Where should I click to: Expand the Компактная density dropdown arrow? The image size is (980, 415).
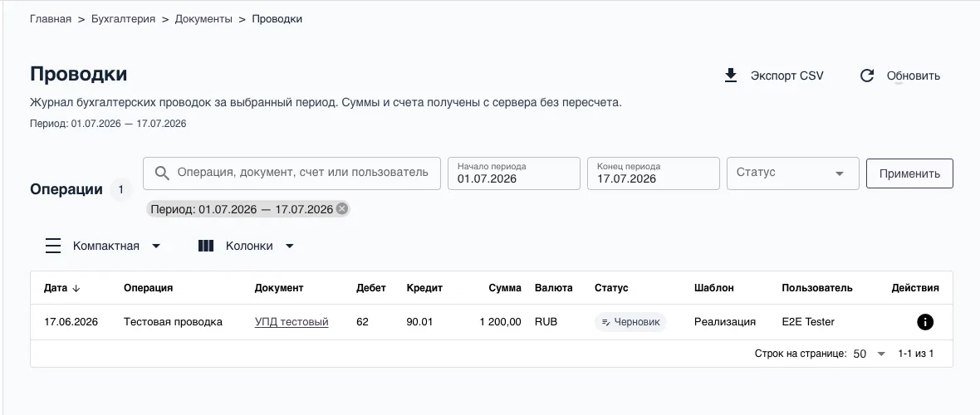[x=156, y=246]
